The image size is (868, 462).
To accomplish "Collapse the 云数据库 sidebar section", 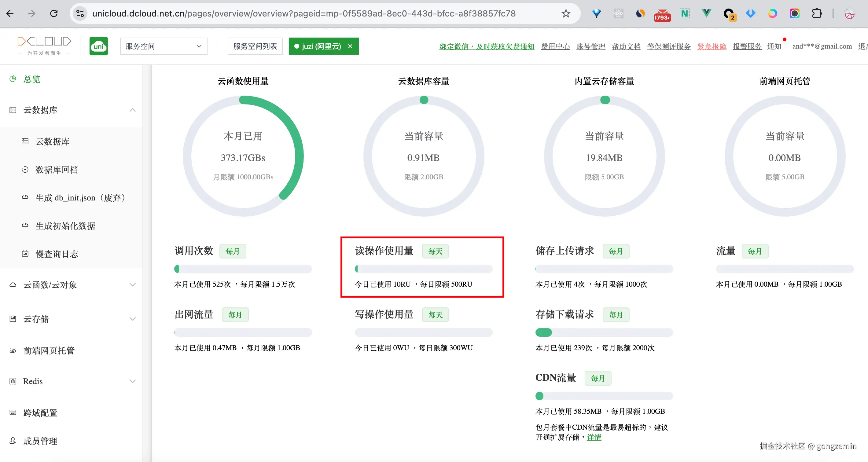I will click(x=132, y=110).
